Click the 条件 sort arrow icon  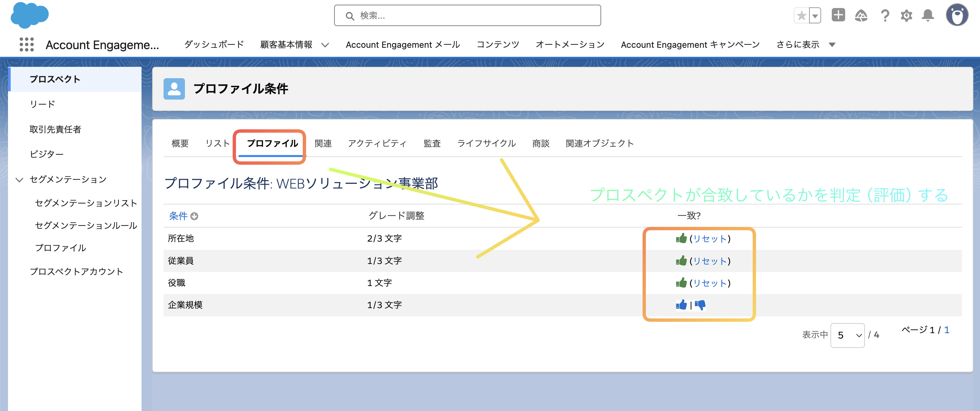194,216
